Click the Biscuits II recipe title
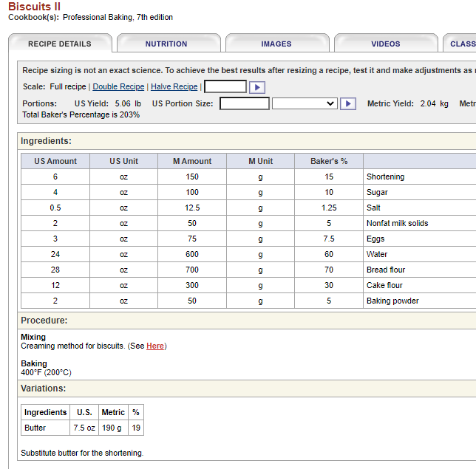The height and width of the screenshot is (469, 476). click(x=34, y=7)
